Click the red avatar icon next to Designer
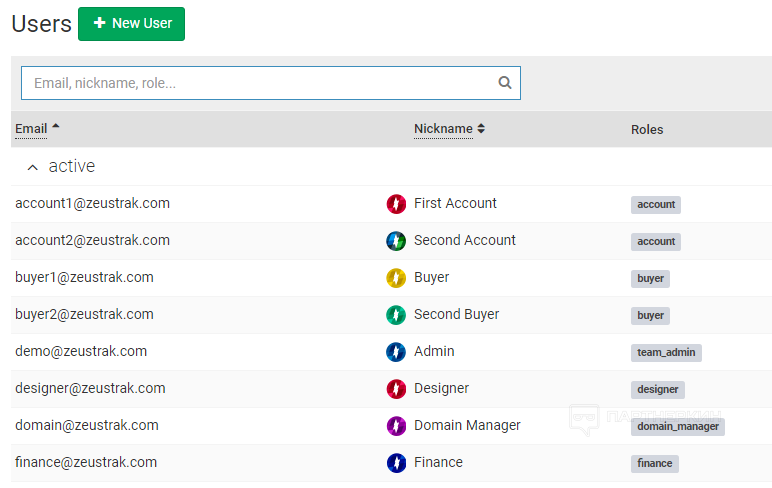Image resolution: width=772 pixels, height=488 pixels. (396, 389)
